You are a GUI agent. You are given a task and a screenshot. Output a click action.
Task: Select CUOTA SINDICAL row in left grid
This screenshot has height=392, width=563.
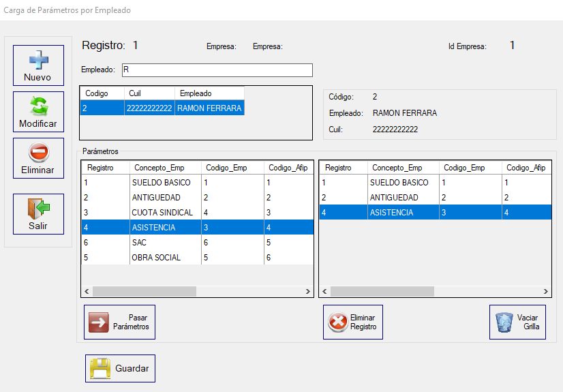[162, 213]
